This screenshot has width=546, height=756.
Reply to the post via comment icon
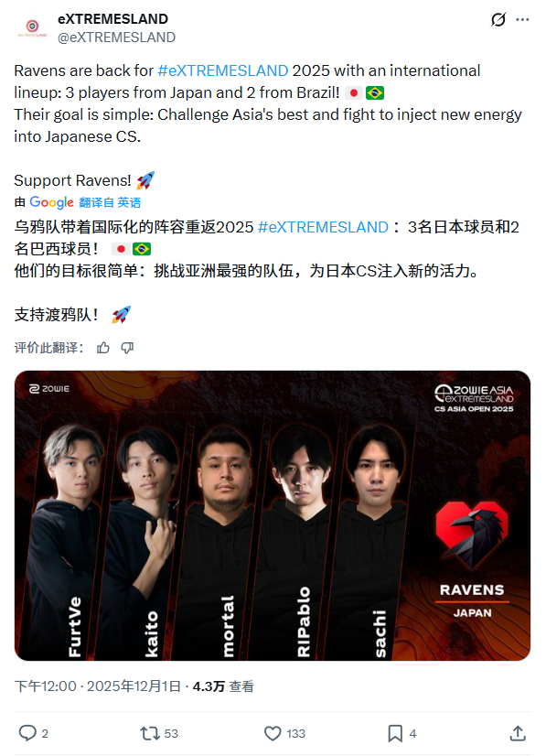click(27, 733)
